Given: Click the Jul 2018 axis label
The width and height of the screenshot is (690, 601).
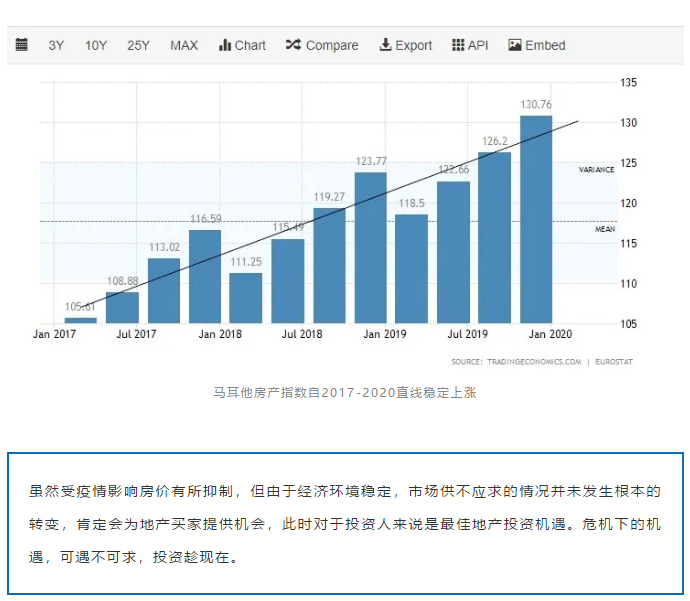Looking at the screenshot, I should point(302,334).
